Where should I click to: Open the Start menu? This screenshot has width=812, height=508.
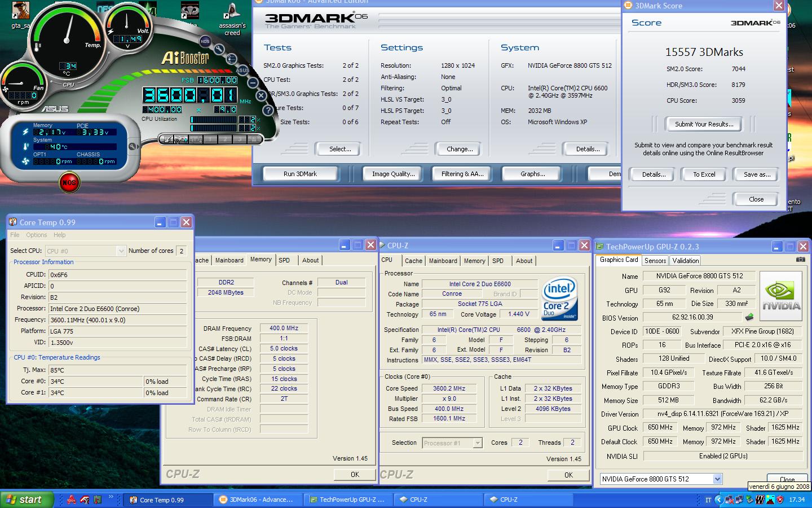27,500
